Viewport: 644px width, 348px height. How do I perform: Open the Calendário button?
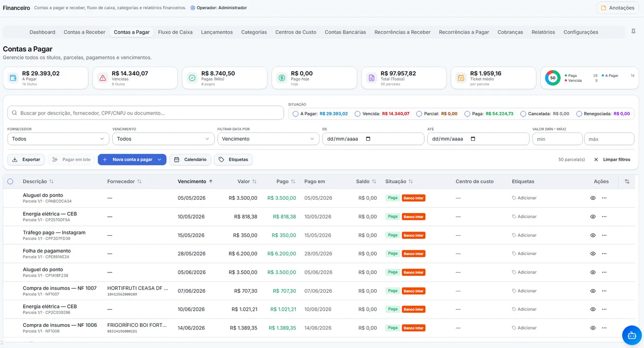click(x=190, y=160)
